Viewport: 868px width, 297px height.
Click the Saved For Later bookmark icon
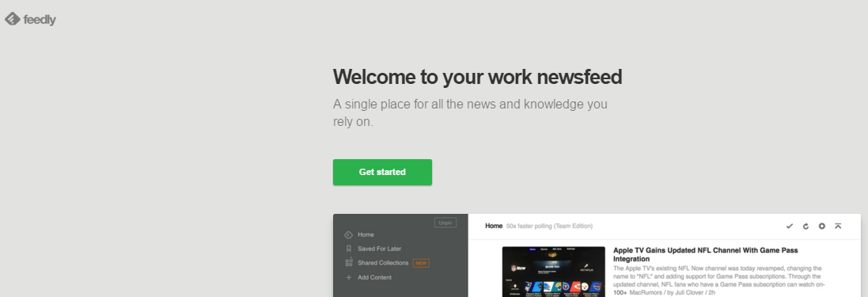coord(349,249)
